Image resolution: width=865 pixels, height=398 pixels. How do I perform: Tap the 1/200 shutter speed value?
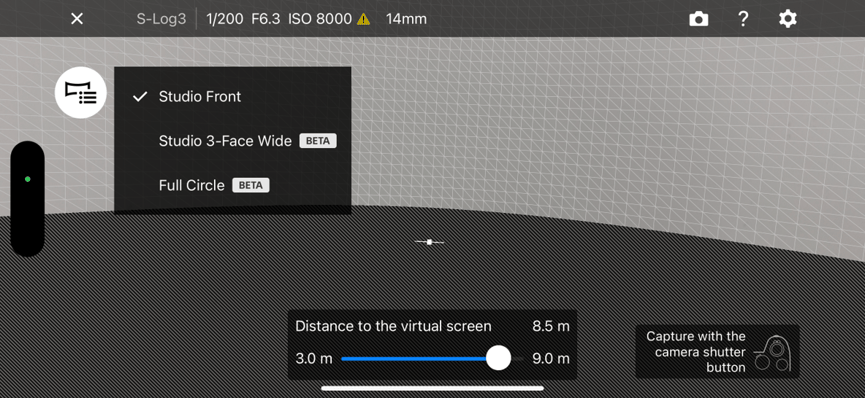coord(225,19)
